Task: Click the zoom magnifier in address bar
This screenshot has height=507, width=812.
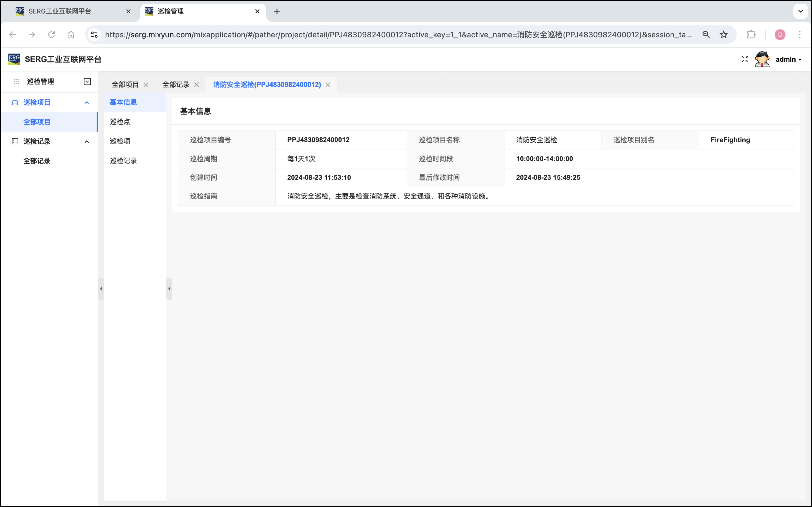Action: click(x=706, y=34)
